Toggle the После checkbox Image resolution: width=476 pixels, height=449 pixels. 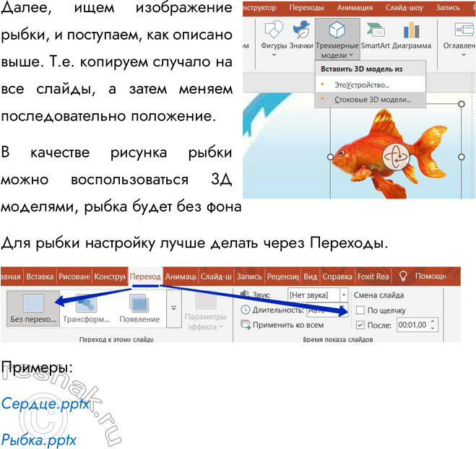360,325
